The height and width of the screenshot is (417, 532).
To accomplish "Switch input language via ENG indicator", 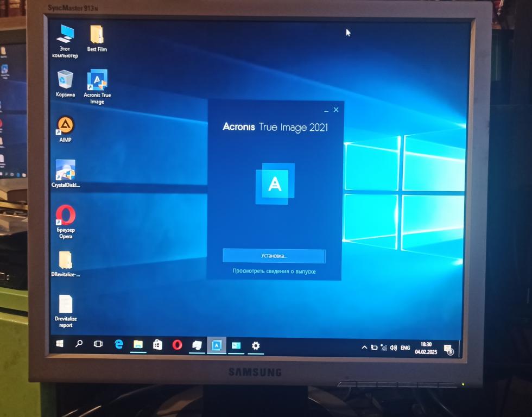I will coord(406,348).
